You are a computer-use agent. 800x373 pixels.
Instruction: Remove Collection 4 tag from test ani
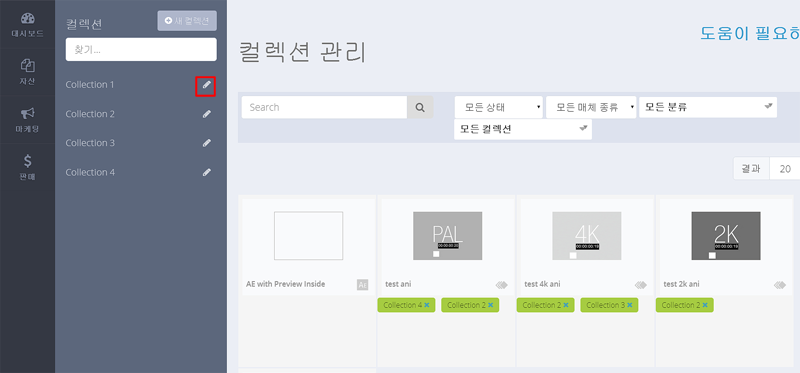tap(427, 305)
